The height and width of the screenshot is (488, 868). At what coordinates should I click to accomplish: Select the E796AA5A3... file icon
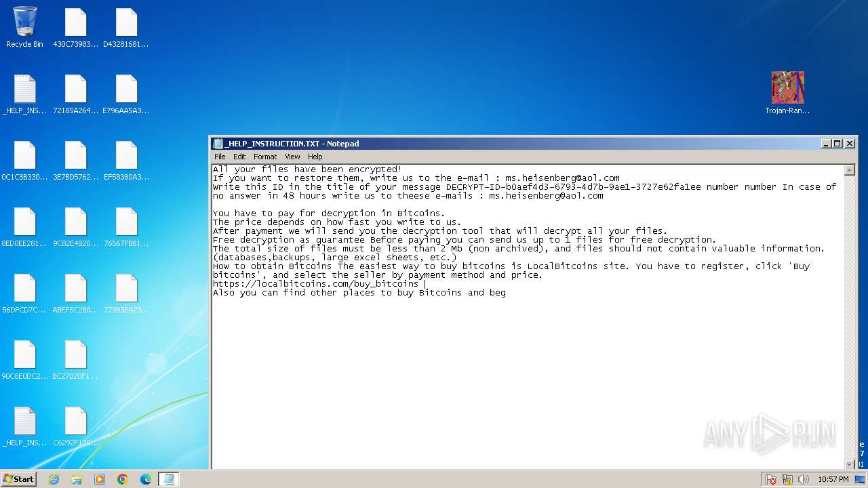tap(126, 94)
